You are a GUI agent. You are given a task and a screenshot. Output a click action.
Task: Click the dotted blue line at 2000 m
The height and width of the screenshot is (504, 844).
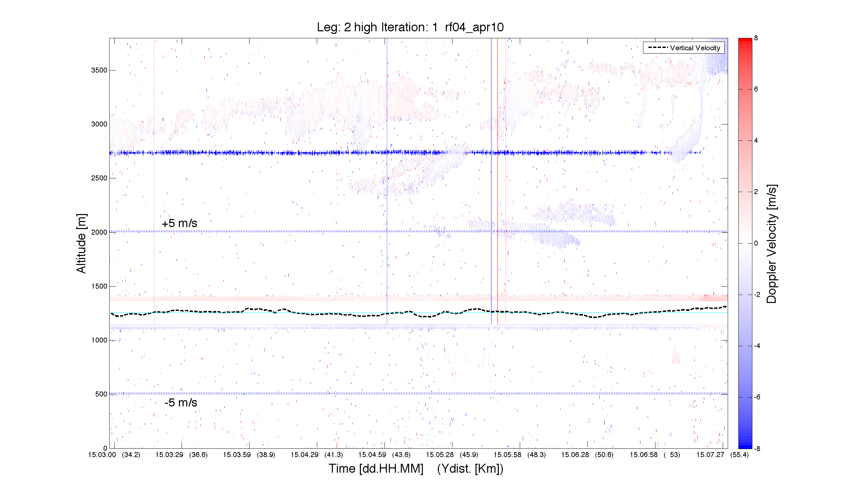(x=419, y=232)
